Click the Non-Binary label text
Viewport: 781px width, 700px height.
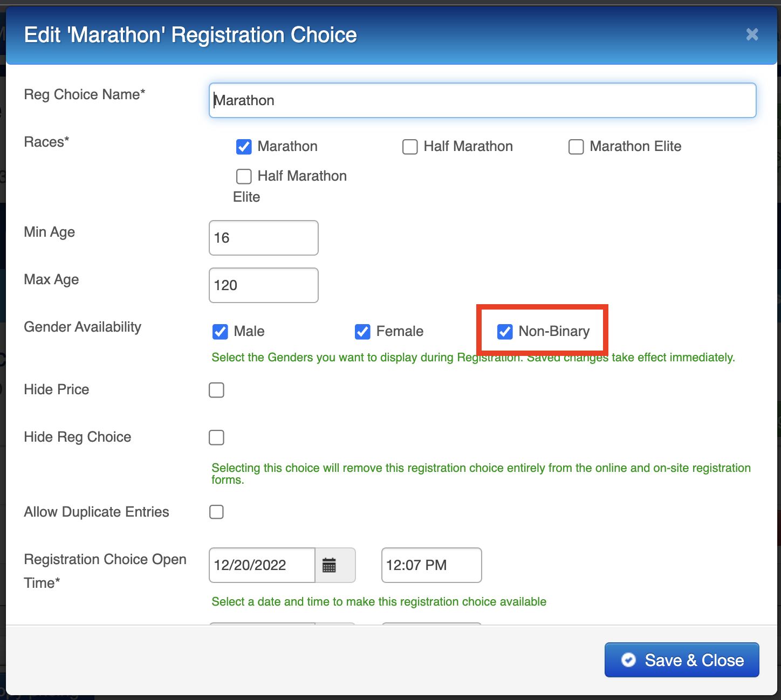(x=554, y=332)
